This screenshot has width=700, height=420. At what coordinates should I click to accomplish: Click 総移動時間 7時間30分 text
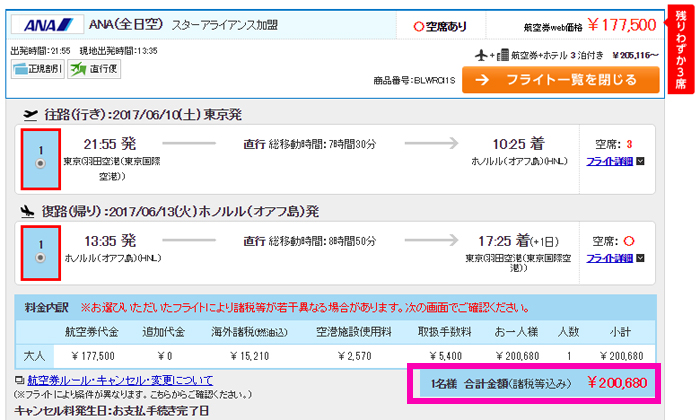(x=322, y=144)
